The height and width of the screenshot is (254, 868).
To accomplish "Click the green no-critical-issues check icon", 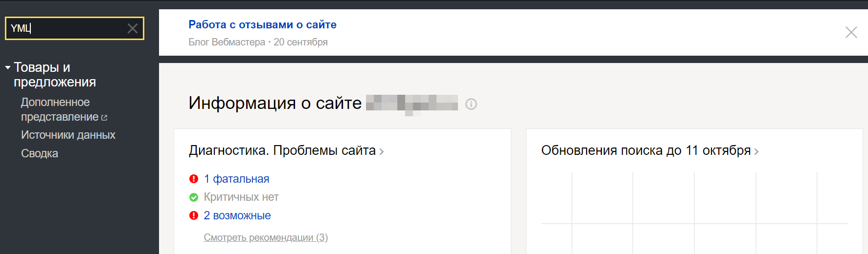I will pos(194,197).
